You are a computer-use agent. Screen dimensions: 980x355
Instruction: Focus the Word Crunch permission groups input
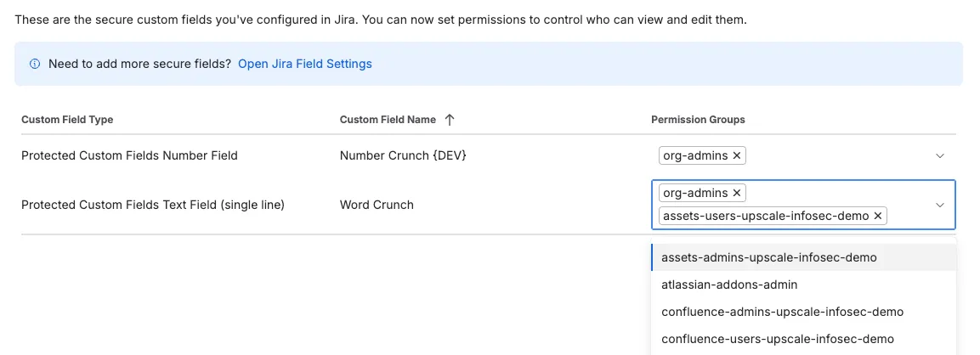tap(803, 205)
